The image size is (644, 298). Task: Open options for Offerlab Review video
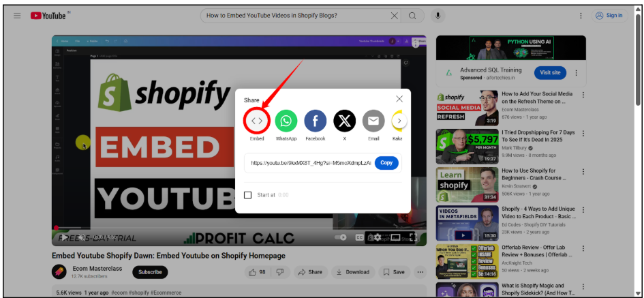(583, 249)
